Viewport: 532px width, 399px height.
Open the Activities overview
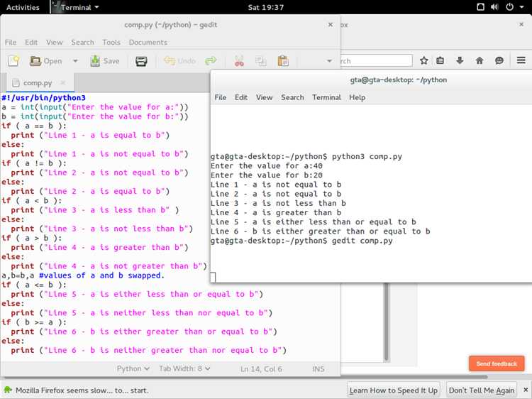tap(23, 7)
